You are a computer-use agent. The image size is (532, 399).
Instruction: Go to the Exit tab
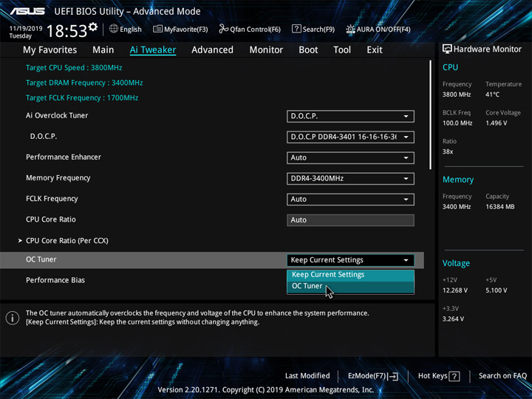375,50
